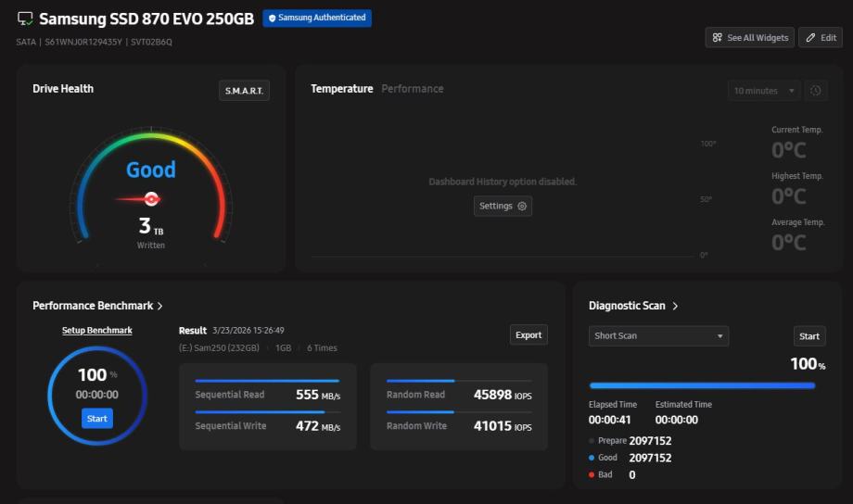Click the gear icon on the Settings button
The width and height of the screenshot is (853, 504).
tap(522, 206)
